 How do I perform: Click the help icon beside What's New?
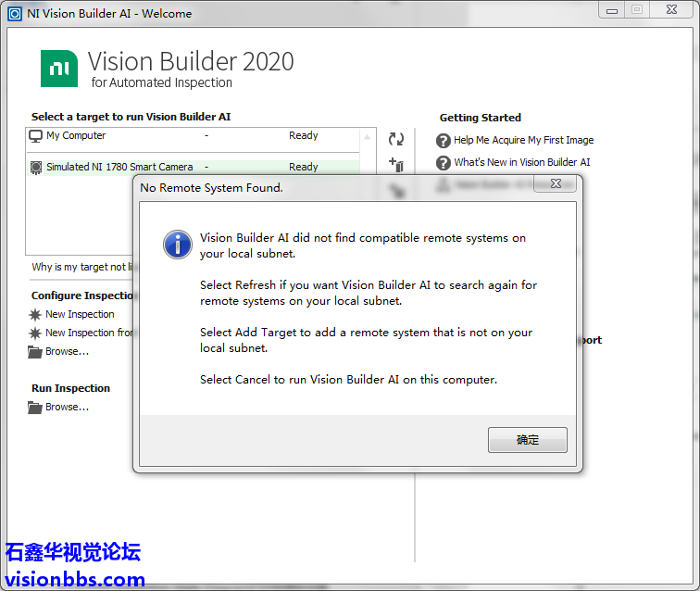(x=444, y=163)
